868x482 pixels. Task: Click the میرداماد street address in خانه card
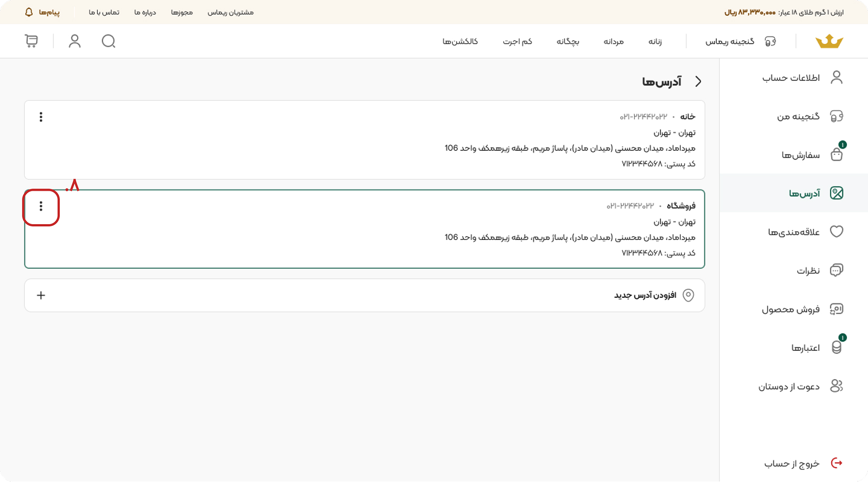(570, 148)
